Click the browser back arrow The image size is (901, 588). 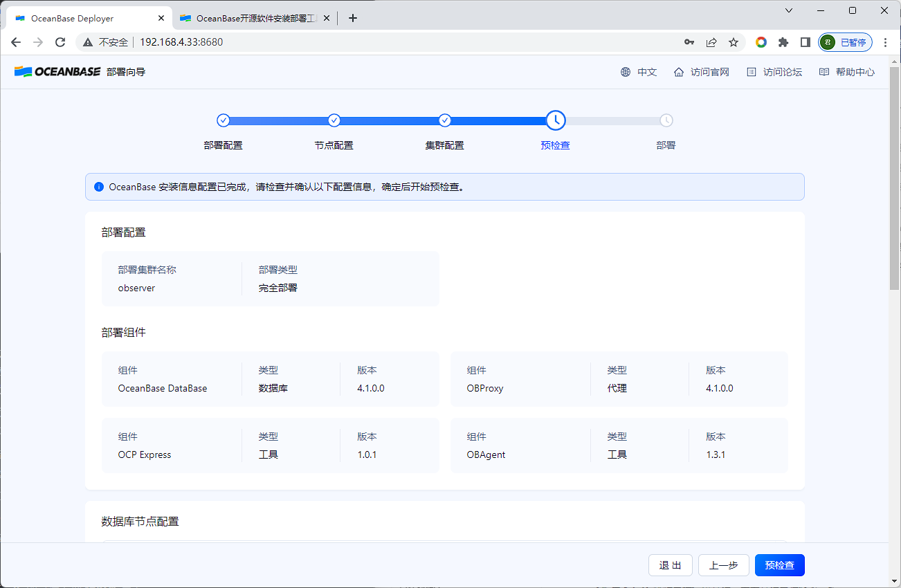click(16, 42)
